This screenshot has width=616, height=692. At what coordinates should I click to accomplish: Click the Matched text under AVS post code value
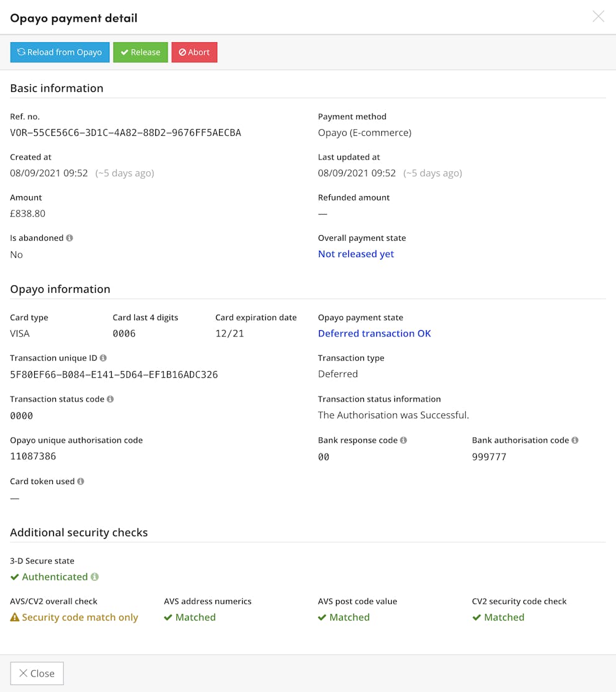tap(350, 618)
